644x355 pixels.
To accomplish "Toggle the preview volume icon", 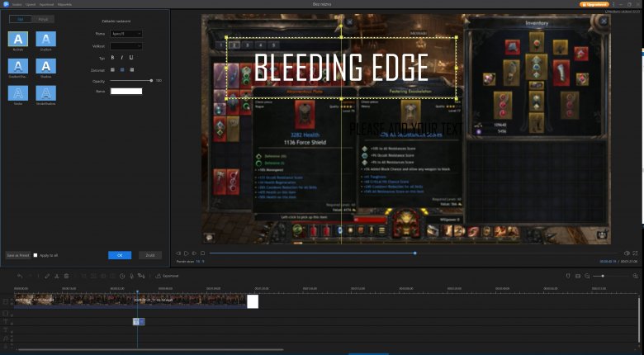I will (x=627, y=253).
